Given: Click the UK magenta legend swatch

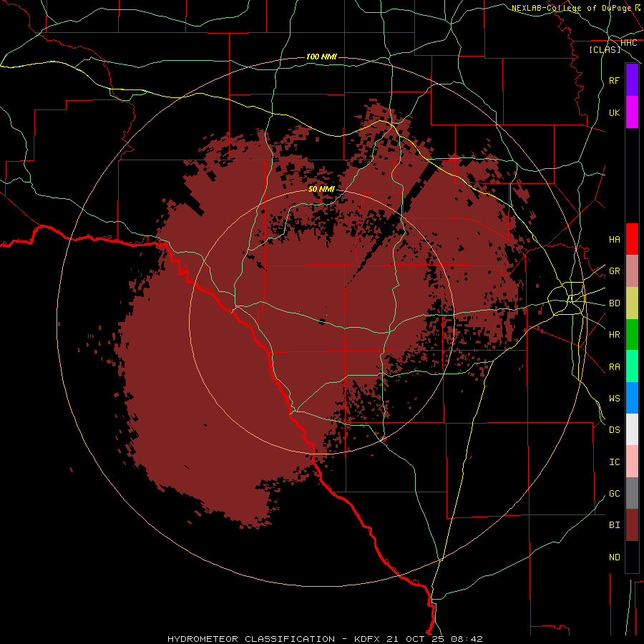Looking at the screenshot, I should coord(632,112).
